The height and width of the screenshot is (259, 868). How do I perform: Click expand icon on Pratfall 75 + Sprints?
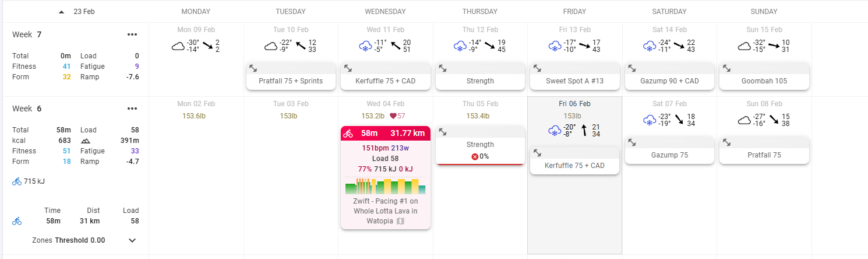(253, 68)
